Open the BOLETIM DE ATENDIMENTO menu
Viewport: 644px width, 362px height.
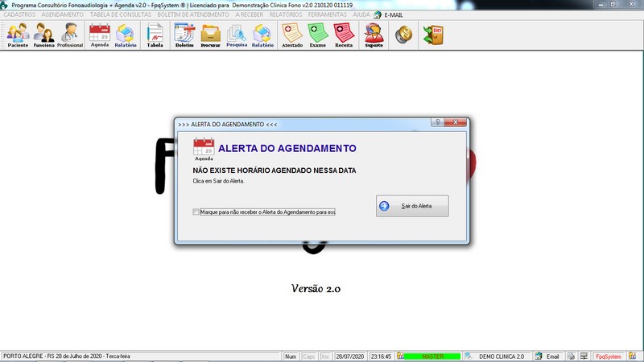pyautogui.click(x=193, y=14)
